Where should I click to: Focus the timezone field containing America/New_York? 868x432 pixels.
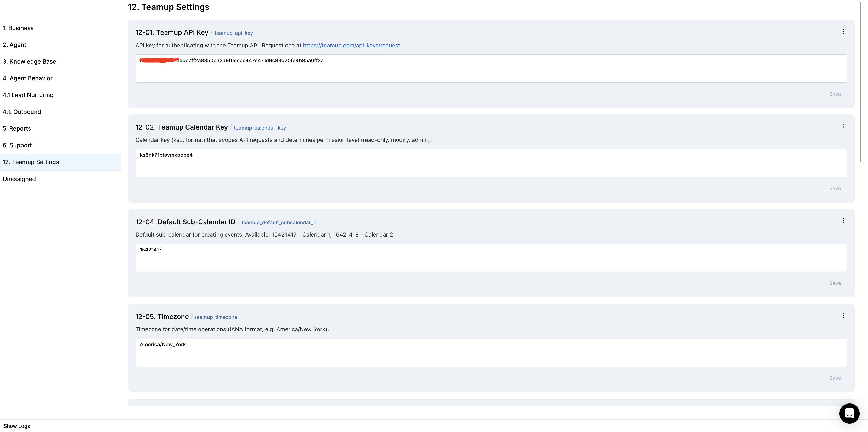click(x=491, y=353)
